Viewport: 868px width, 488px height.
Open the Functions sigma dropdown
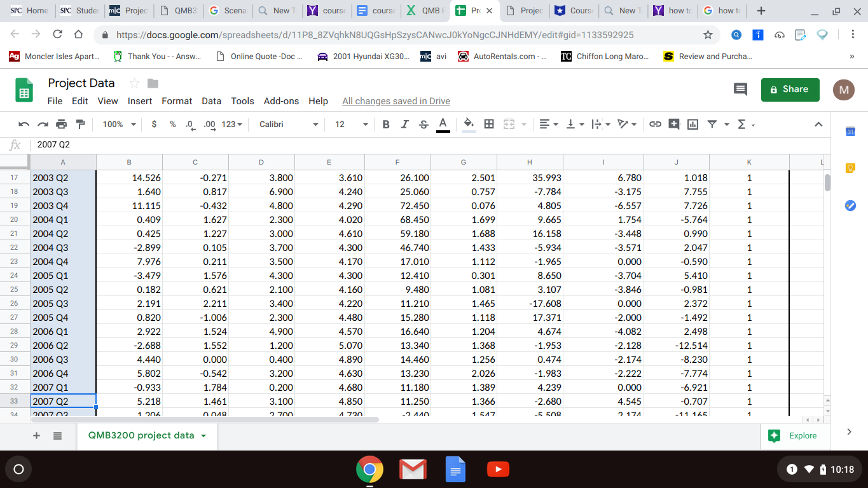coord(745,125)
